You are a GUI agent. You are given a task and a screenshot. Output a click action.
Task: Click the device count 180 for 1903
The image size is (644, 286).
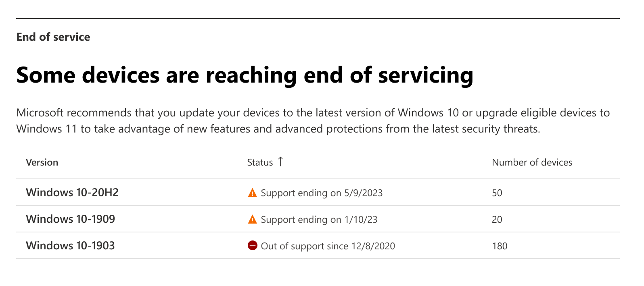(x=500, y=246)
